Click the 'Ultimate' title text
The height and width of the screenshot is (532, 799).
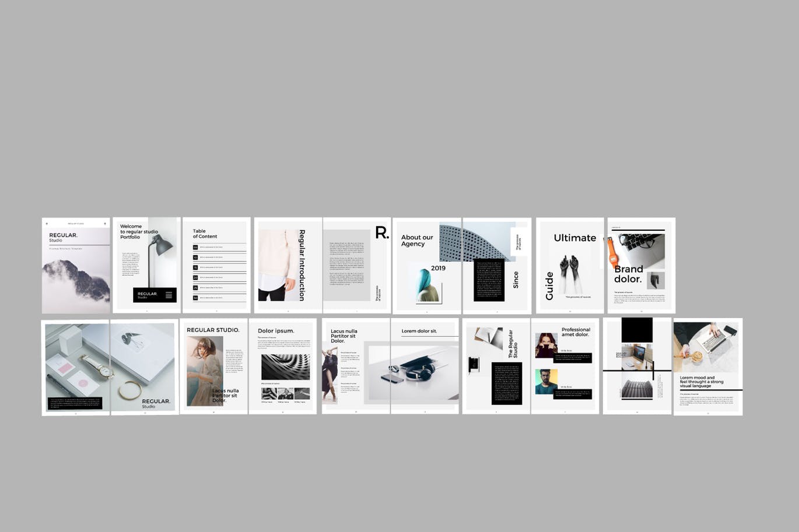(x=574, y=238)
